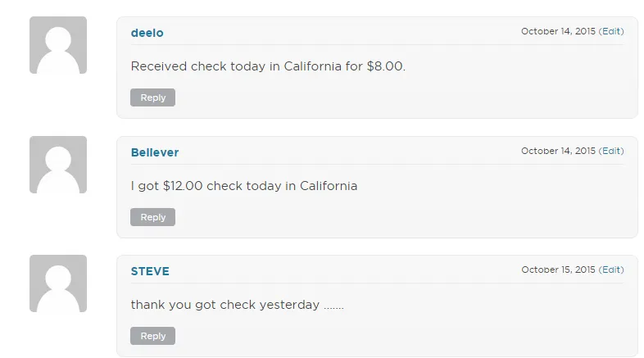
Task: Click deelo's profile avatar
Action: (x=57, y=45)
